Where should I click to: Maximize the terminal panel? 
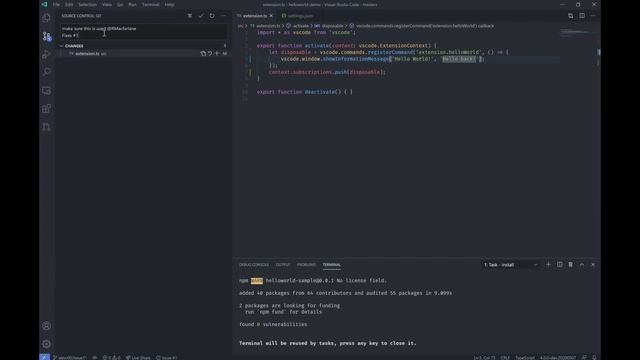pos(582,264)
